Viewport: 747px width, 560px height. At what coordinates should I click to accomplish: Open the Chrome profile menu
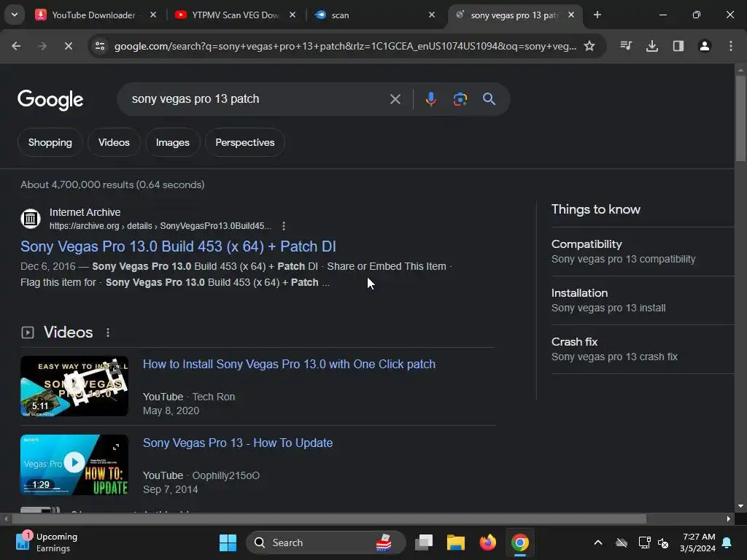coord(704,46)
